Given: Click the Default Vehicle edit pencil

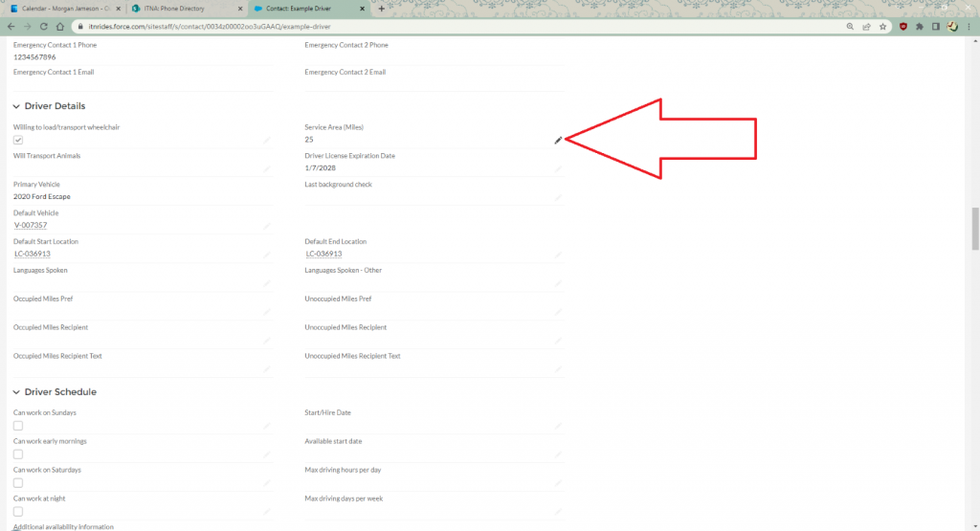Looking at the screenshot, I should pos(267,226).
